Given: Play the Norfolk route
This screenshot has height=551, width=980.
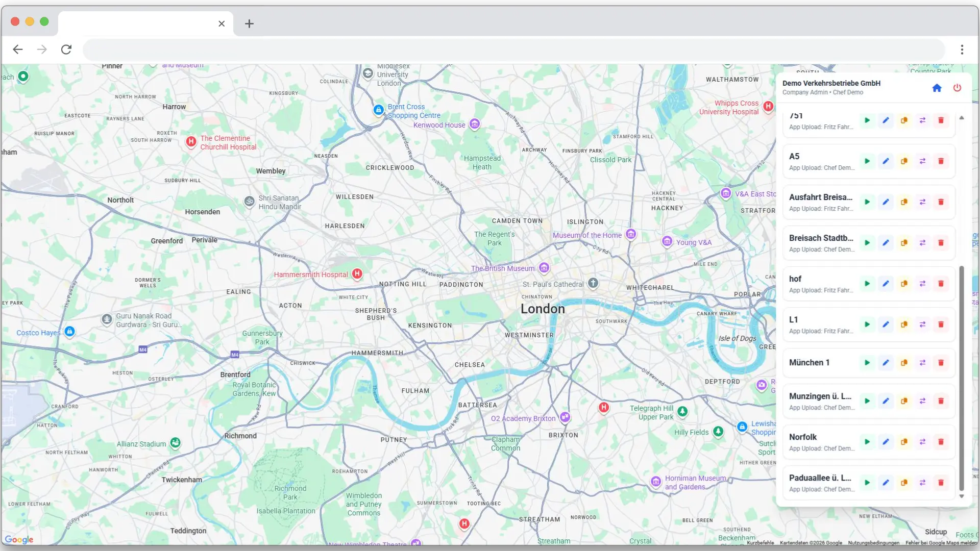Looking at the screenshot, I should click(x=867, y=442).
